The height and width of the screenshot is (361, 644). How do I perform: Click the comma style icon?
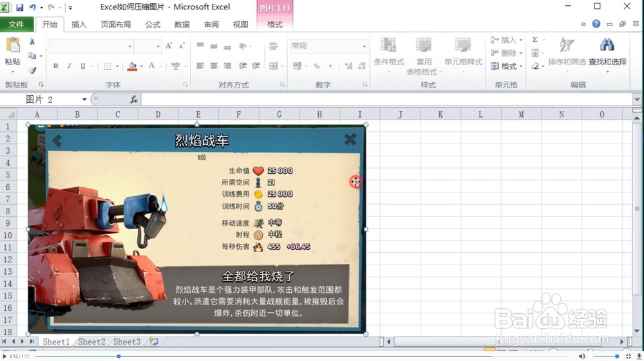point(330,66)
